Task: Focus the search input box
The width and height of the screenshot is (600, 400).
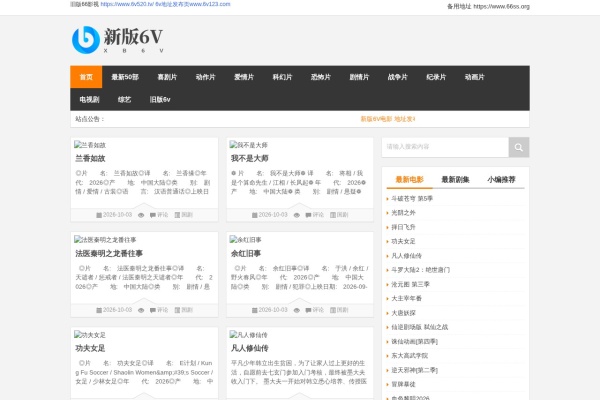Action: tap(445, 147)
